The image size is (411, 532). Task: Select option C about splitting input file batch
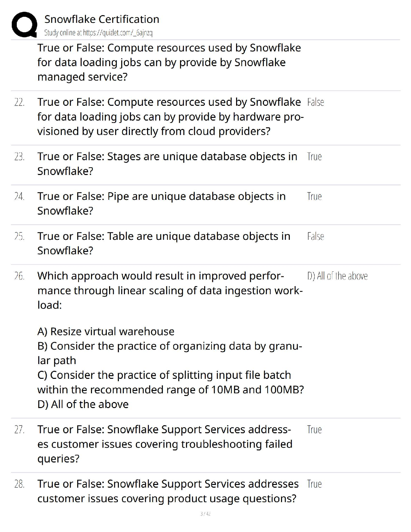pos(171,382)
